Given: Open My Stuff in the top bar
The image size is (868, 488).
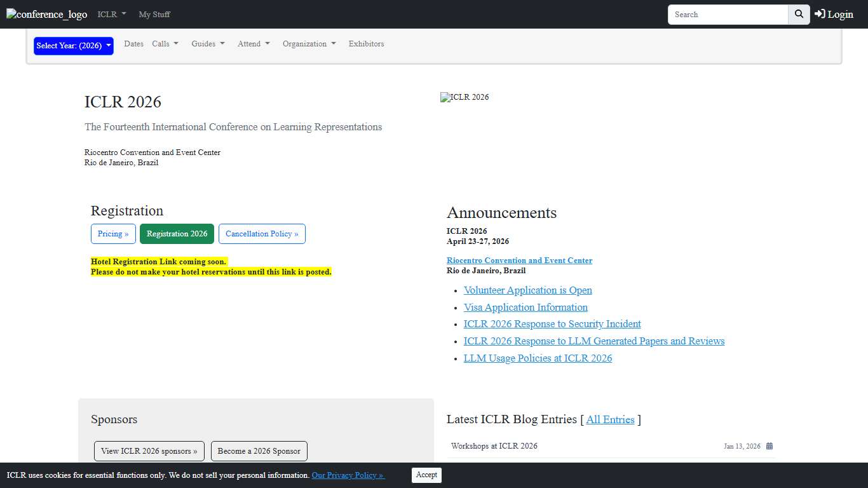Looking at the screenshot, I should pos(154,14).
